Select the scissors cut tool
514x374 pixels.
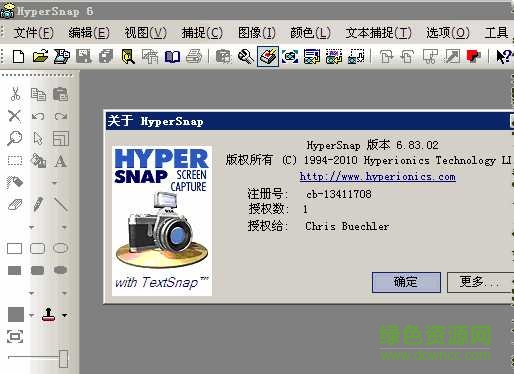tap(15, 94)
